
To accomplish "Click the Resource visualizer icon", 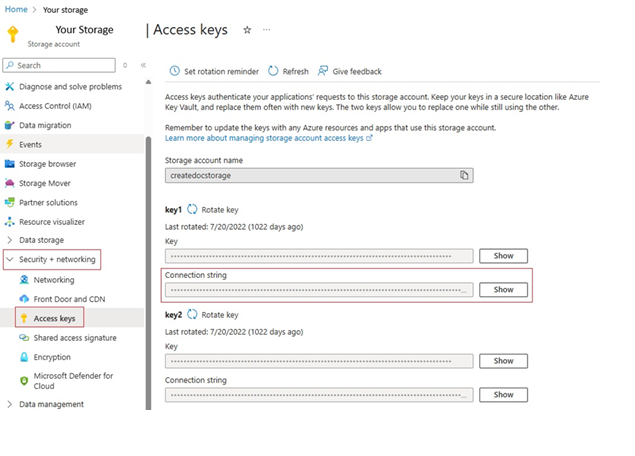I will (x=9, y=222).
